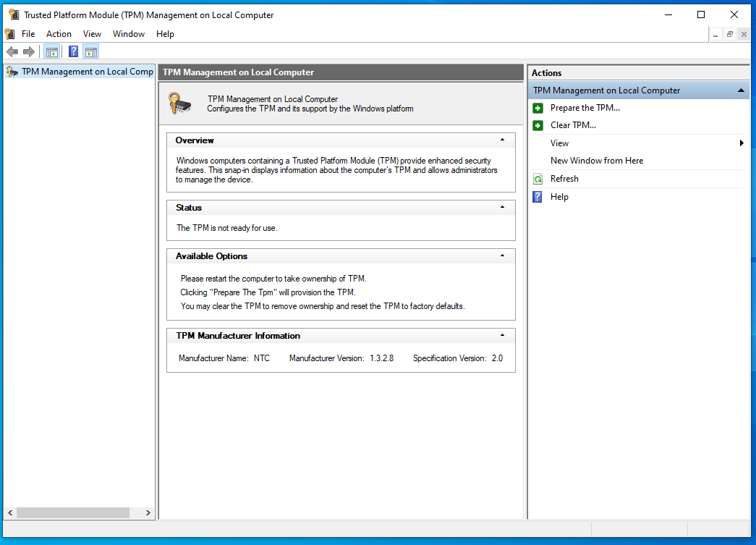Click the Refresh icon in Actions pane
This screenshot has width=756, height=545.
(538, 179)
